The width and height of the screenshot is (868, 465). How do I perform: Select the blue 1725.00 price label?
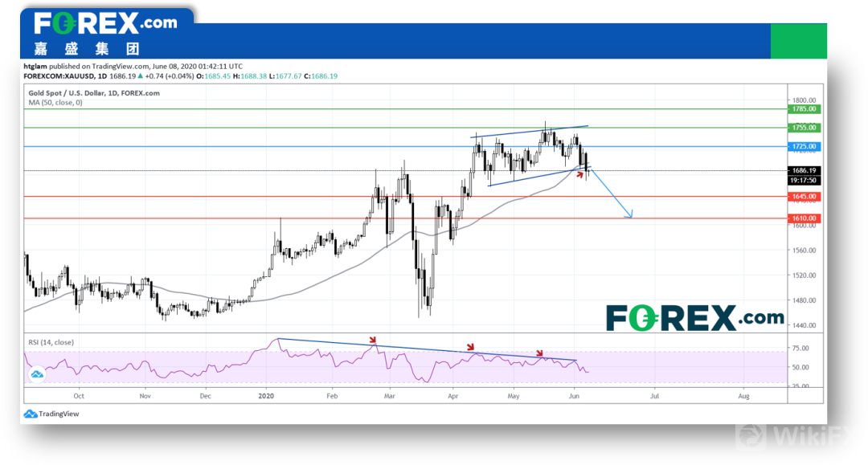[x=804, y=147]
